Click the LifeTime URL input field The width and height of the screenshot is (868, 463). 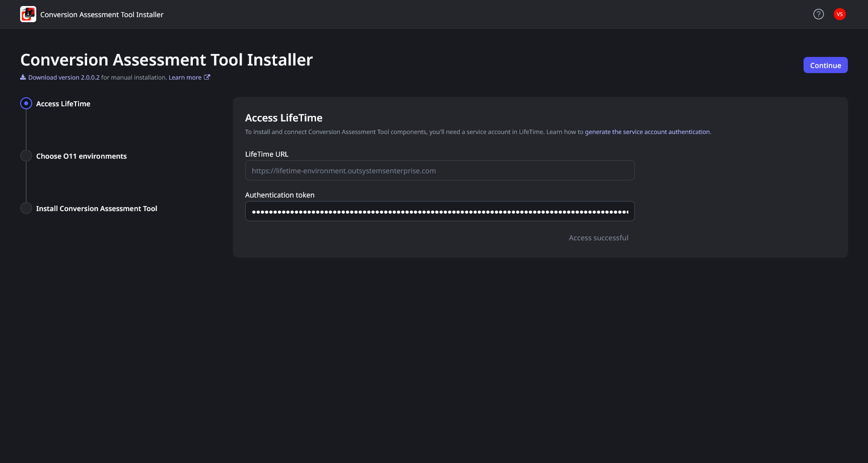440,170
